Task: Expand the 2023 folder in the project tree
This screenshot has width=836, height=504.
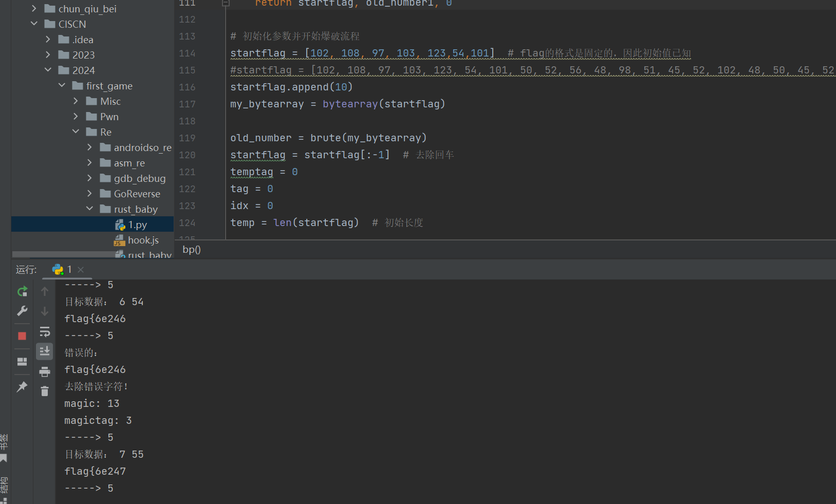Action: point(48,54)
